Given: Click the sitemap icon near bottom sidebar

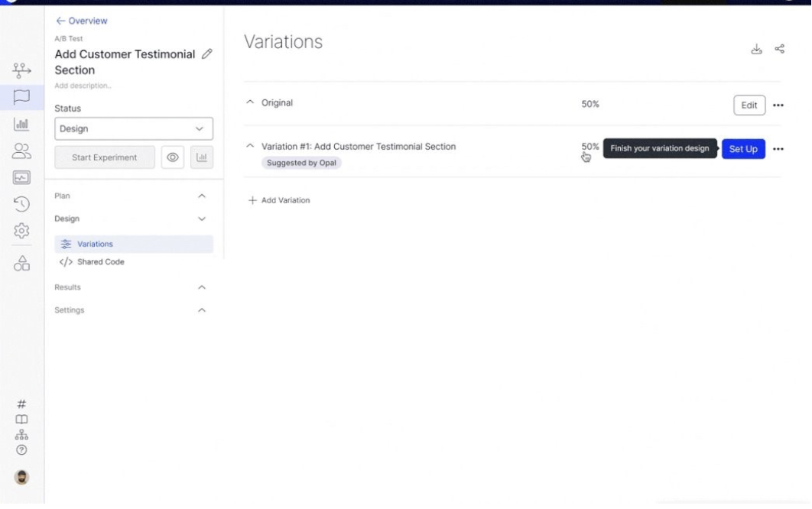Looking at the screenshot, I should (21, 434).
